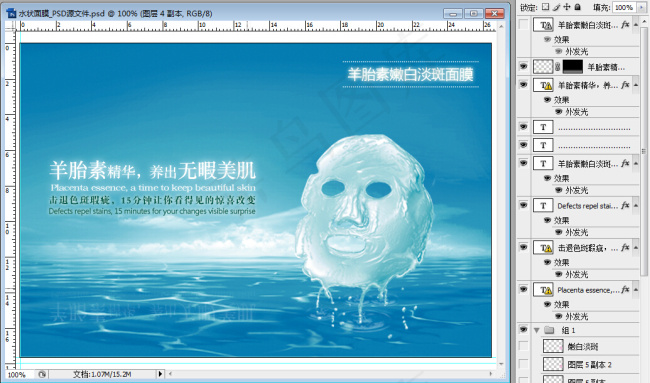Open the status bar info options arrow
Image resolution: width=650 pixels, height=383 pixels.
[160, 374]
